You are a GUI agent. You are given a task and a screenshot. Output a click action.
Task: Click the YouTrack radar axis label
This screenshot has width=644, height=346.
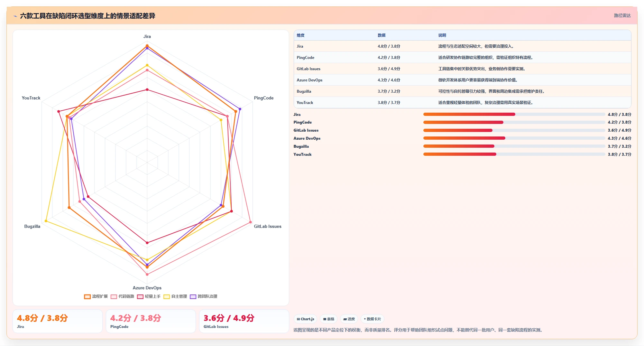pyautogui.click(x=31, y=98)
